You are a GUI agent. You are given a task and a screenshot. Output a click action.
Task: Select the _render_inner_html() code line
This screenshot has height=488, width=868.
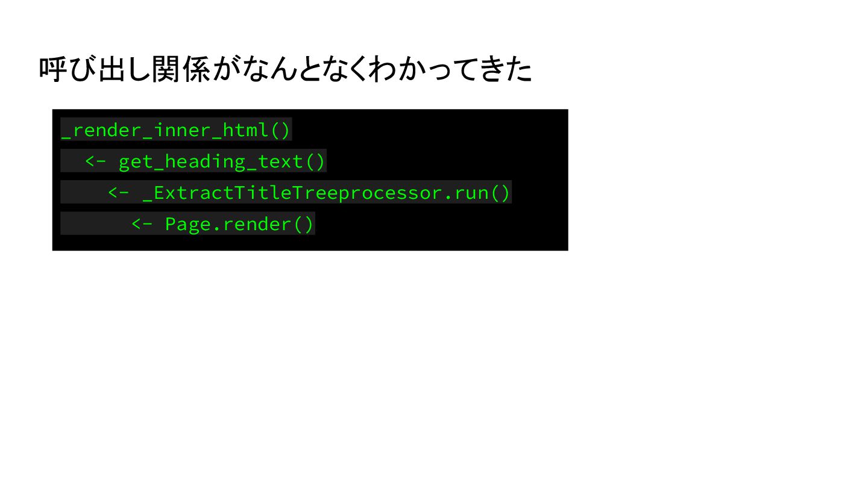(176, 130)
